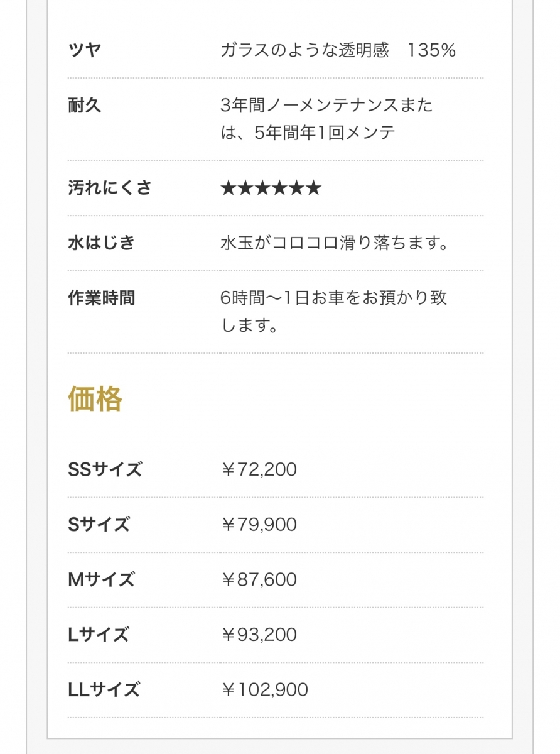Click the ¥87,600 price

[x=259, y=579]
